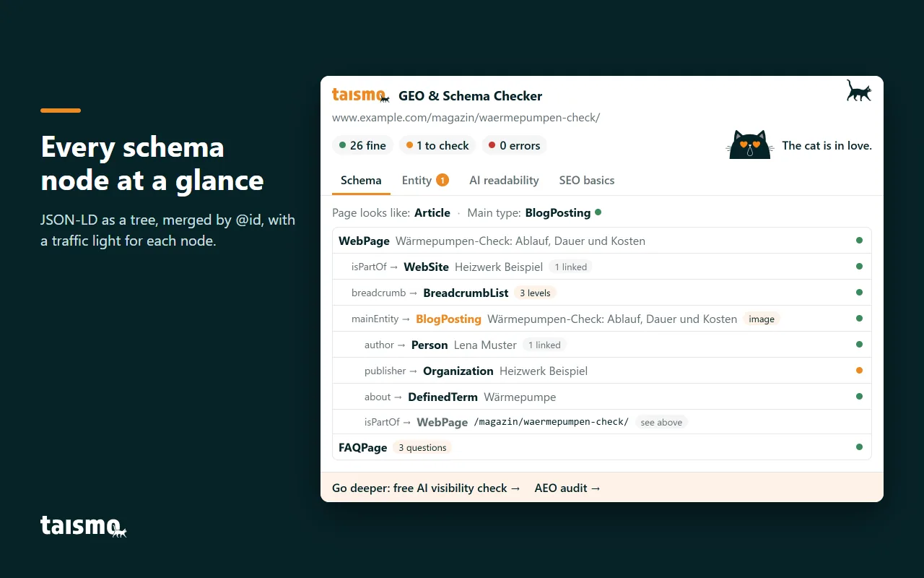This screenshot has height=578, width=924.
Task: Switch to the Schema tab
Action: pyautogui.click(x=361, y=181)
